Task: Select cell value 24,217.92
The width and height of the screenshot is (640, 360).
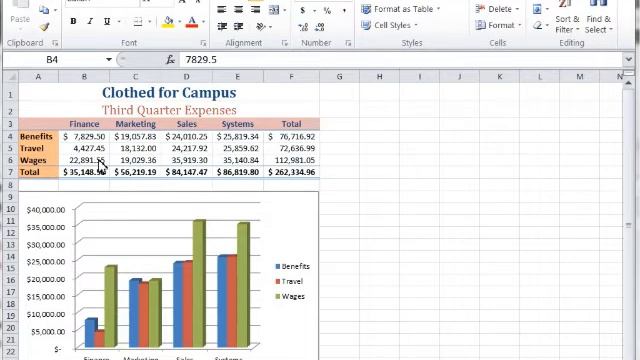Action: click(187, 149)
